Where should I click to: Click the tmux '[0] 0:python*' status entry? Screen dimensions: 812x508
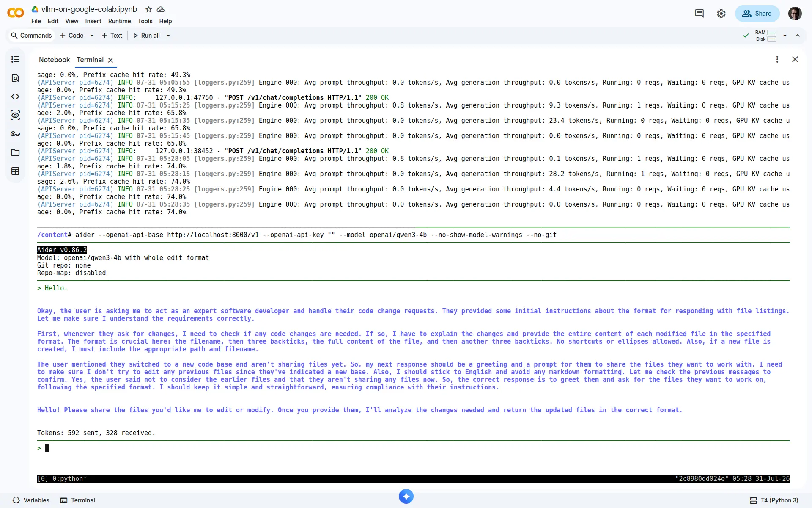(62, 479)
